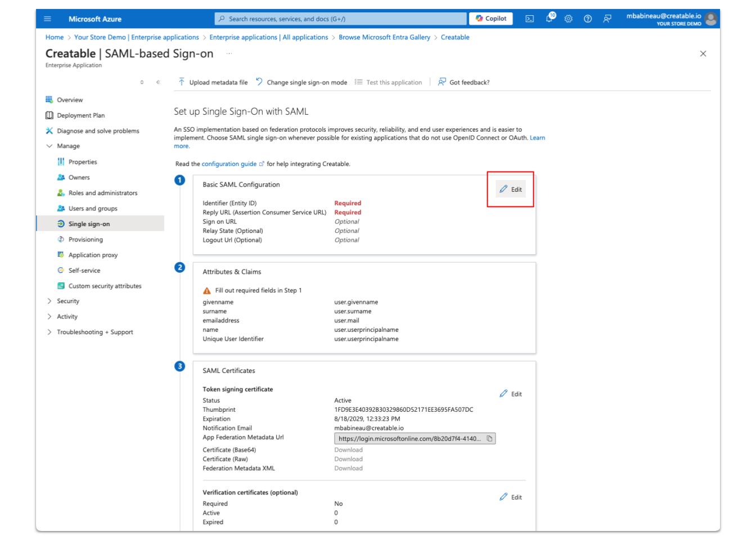Open the hamburger portal menu

(47, 19)
